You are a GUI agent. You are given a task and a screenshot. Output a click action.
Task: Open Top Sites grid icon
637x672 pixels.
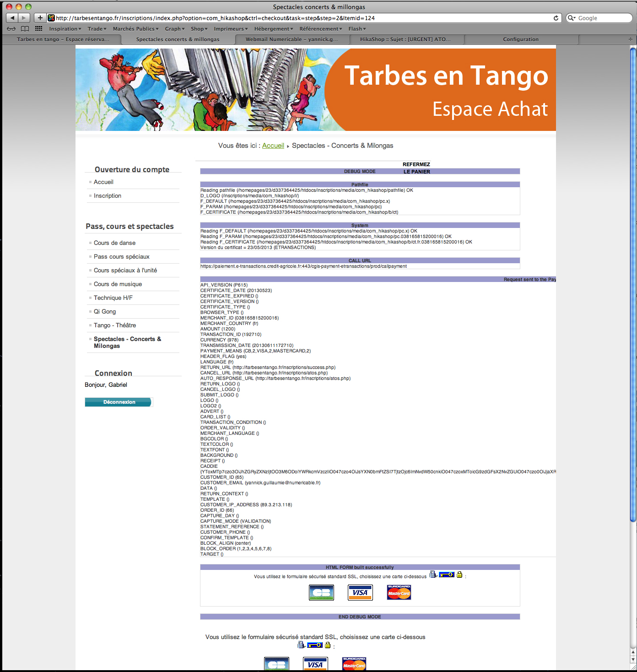point(39,29)
